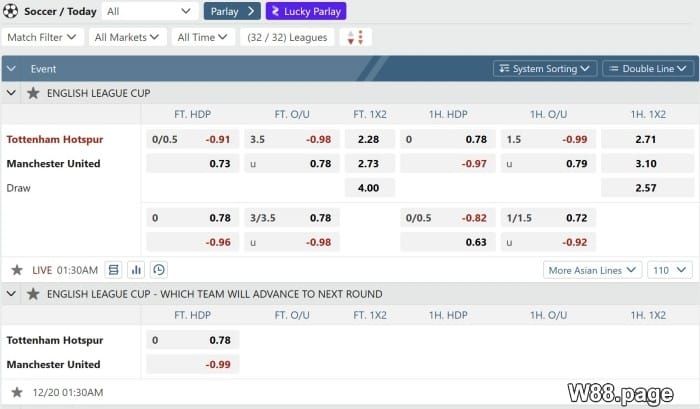This screenshot has height=409, width=700.
Task: Select Tottenham FT handicap 0/0.5 odds -0.91
Action: 192,139
